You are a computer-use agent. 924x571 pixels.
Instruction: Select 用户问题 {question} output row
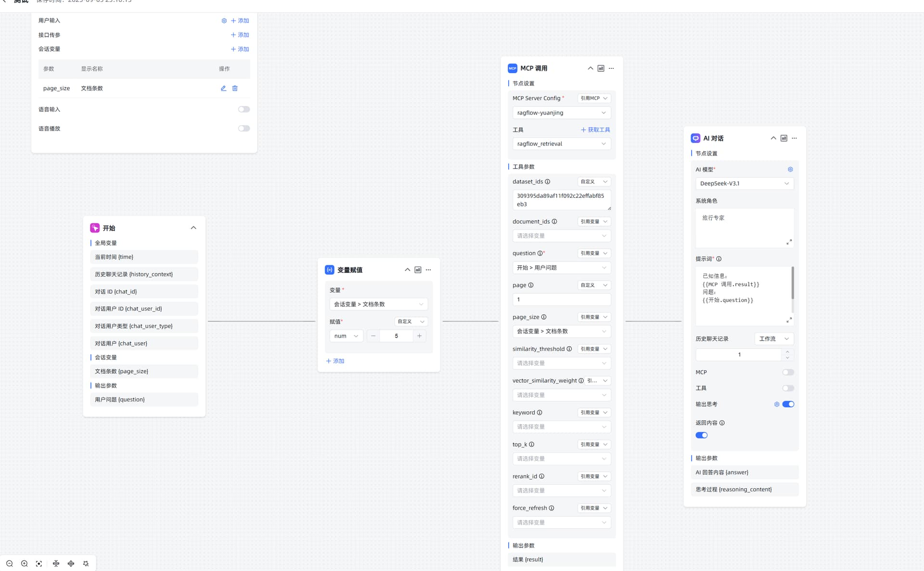pos(144,400)
